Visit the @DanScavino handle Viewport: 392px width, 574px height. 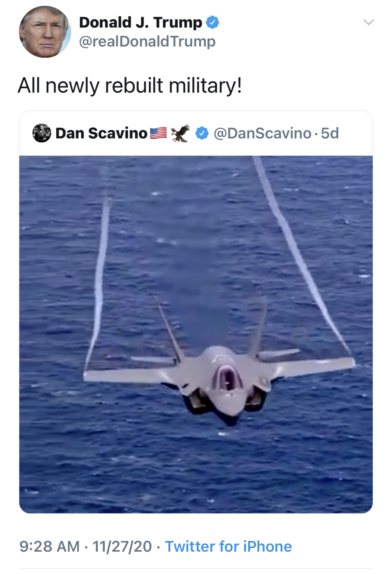(x=262, y=133)
